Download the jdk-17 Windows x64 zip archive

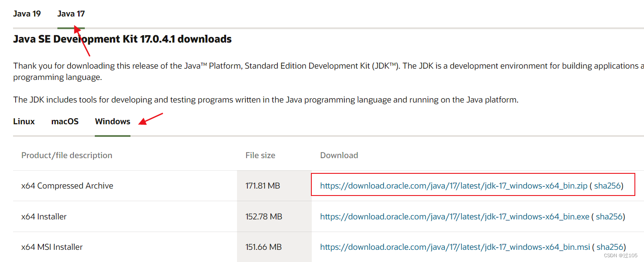click(x=454, y=185)
